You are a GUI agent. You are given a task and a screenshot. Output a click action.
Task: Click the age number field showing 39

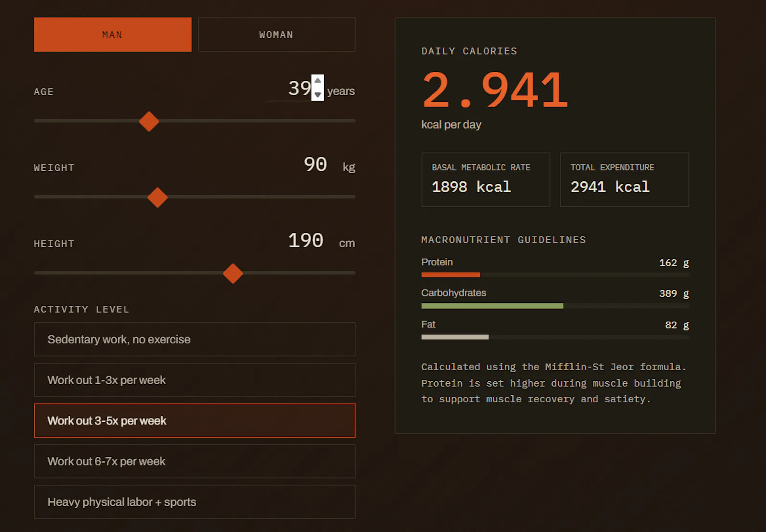294,88
